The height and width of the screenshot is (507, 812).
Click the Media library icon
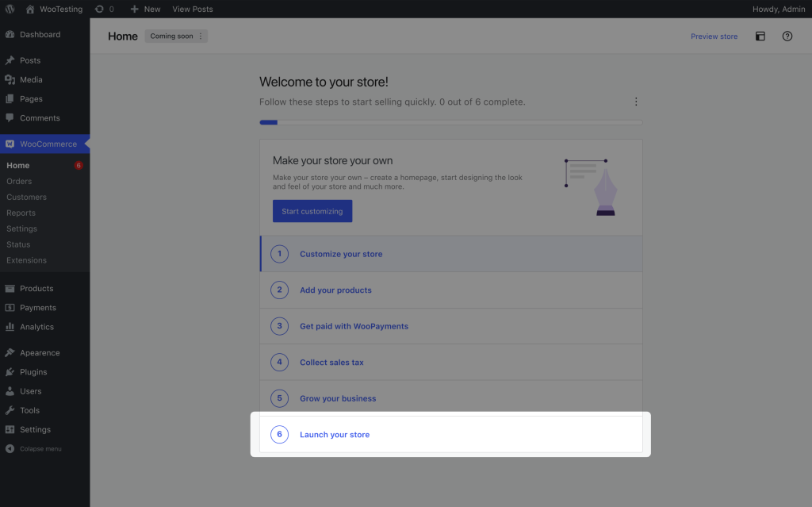10,79
